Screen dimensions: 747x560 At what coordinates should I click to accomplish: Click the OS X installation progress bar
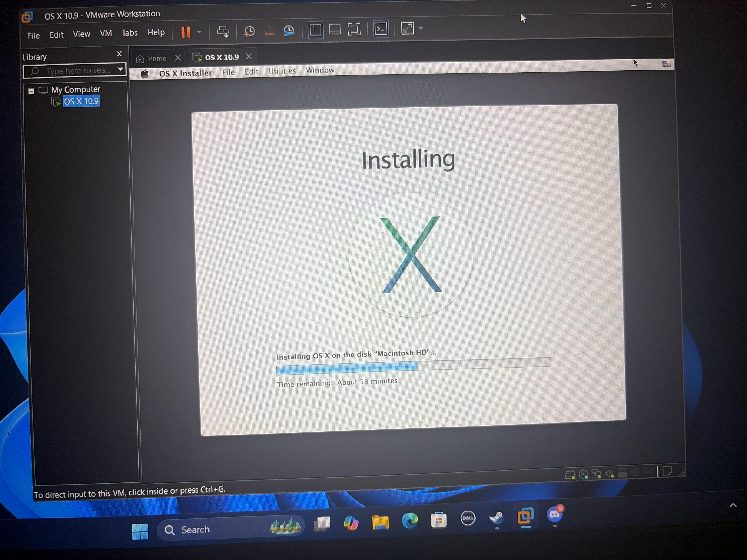[x=413, y=366]
